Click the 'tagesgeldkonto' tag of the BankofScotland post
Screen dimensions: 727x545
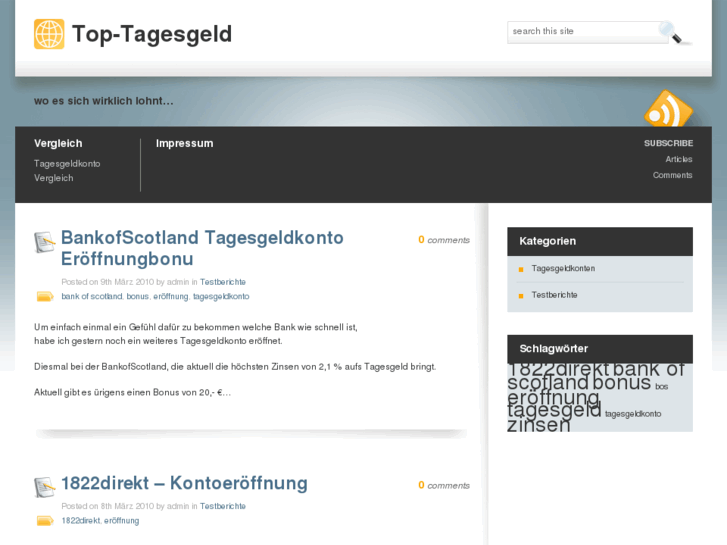point(221,296)
